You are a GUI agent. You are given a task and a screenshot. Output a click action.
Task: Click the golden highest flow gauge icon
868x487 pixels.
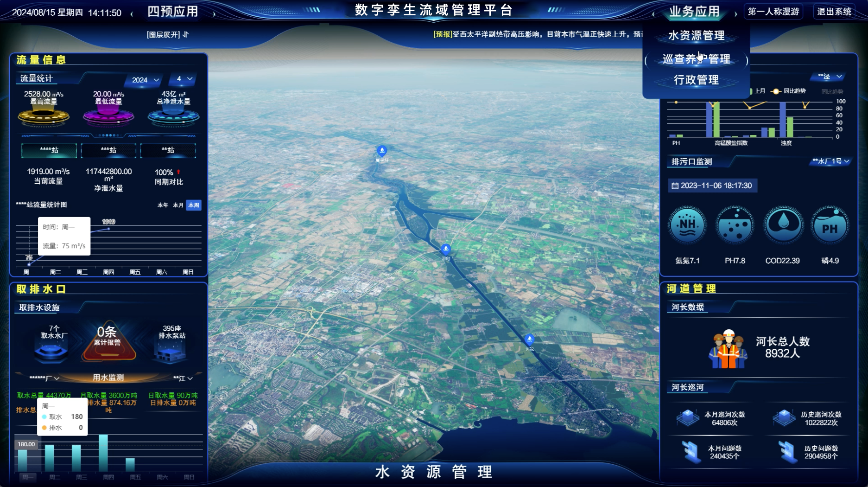point(44,116)
